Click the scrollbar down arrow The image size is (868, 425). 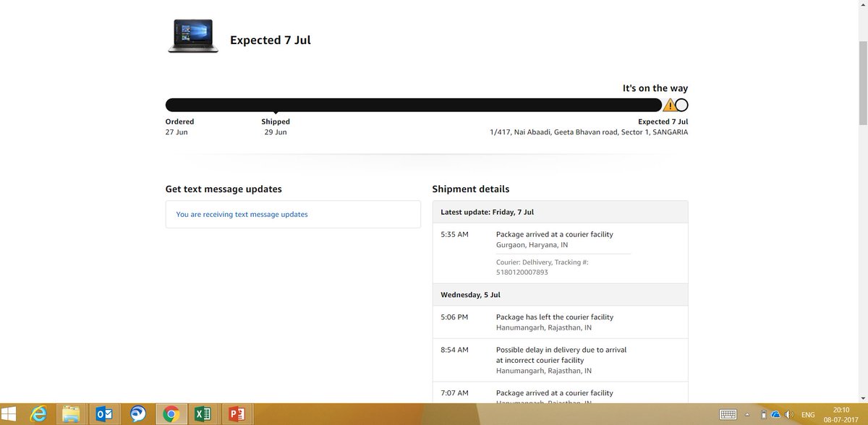(x=862, y=398)
